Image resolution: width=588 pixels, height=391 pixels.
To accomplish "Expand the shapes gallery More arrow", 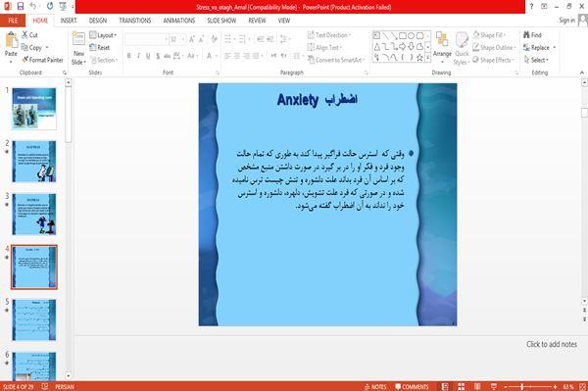I will pyautogui.click(x=427, y=58).
